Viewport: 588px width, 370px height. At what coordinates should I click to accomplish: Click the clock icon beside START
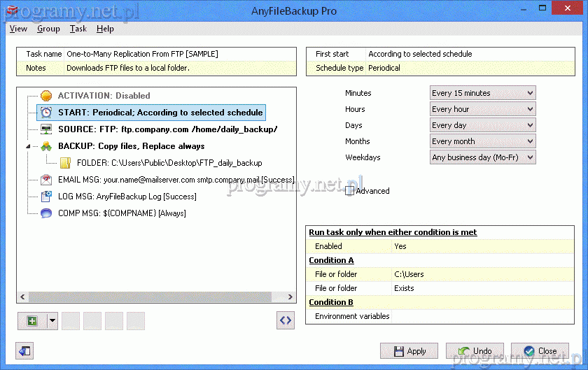coord(46,113)
